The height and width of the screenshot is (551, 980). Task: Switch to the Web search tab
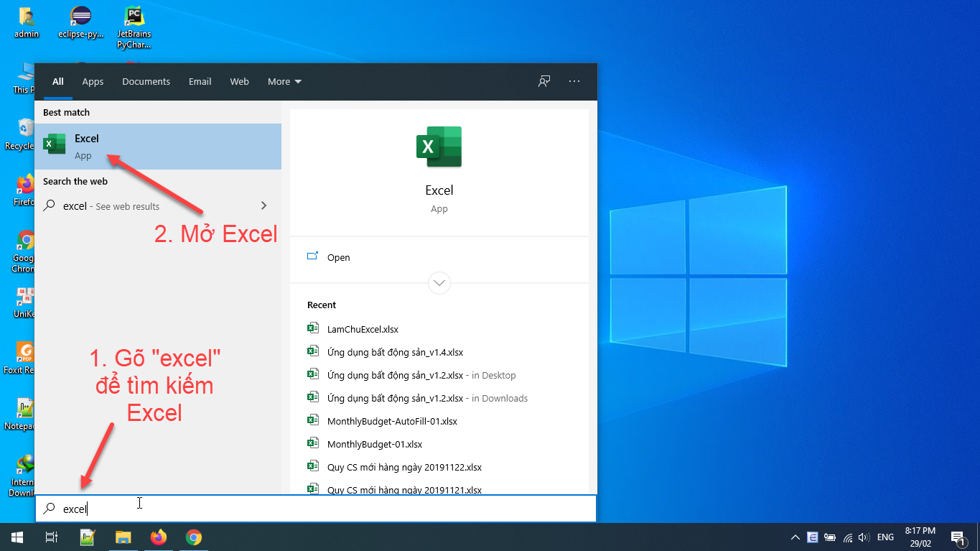pyautogui.click(x=239, y=81)
